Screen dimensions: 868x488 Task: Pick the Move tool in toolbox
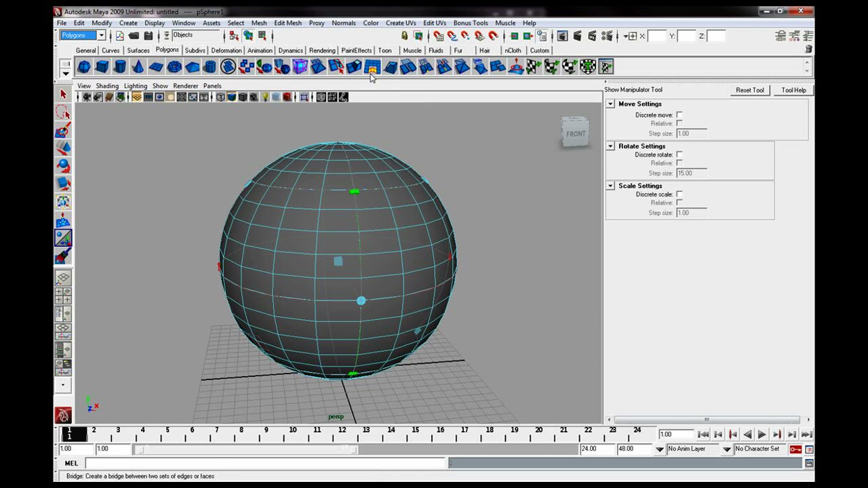click(63, 148)
